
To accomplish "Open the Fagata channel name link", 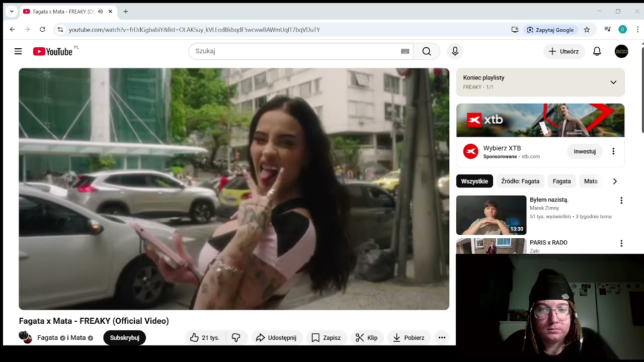I will click(x=47, y=338).
